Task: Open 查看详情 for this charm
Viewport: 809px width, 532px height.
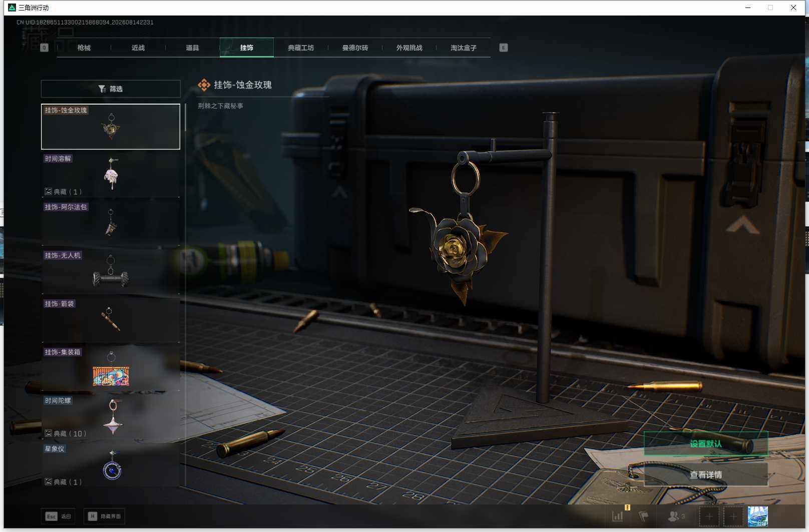Action: [706, 474]
